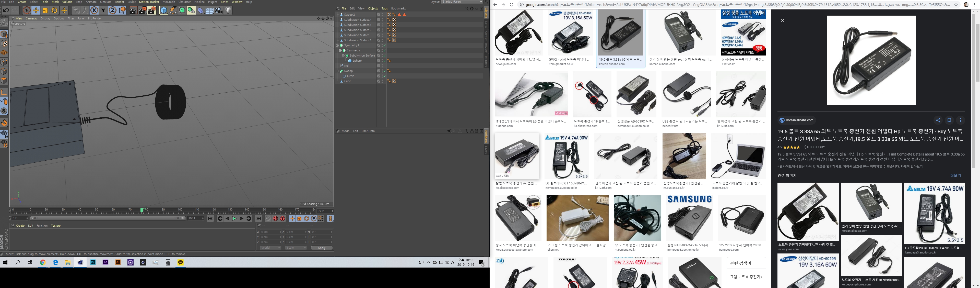
Task: Click the green Array modeling objects icon
Action: tap(191, 10)
